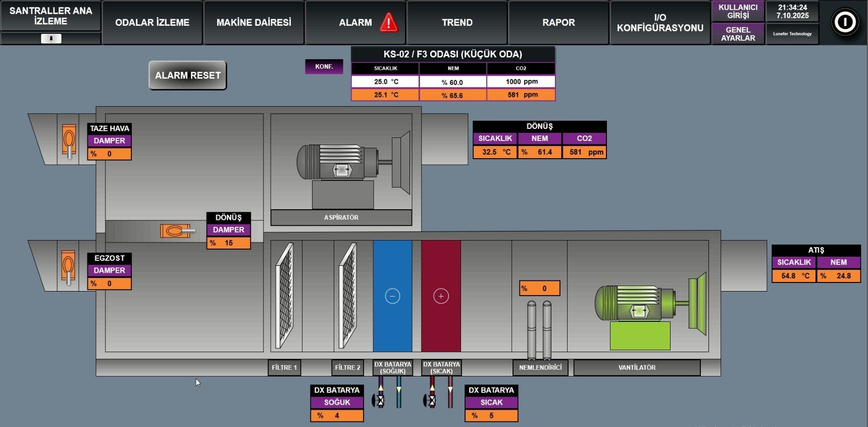Click humidifier output percent value
Viewport: 868px width, 427px height.
coord(540,289)
